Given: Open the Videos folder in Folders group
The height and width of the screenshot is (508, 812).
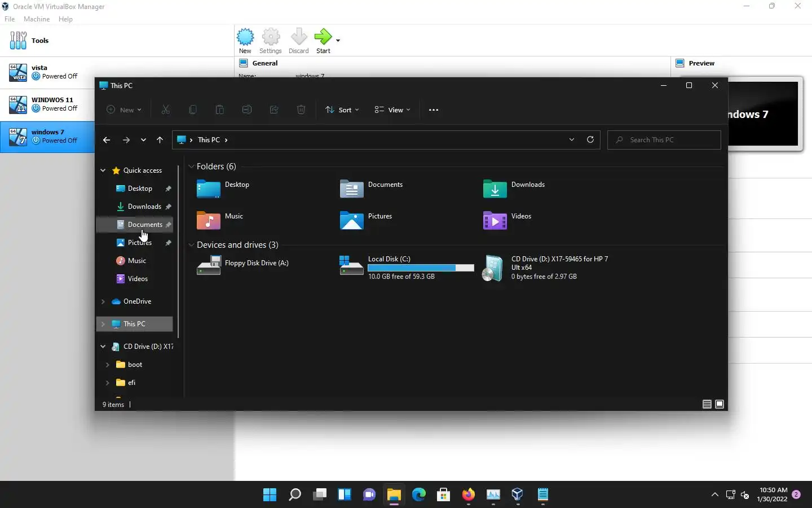Looking at the screenshot, I should (x=507, y=220).
